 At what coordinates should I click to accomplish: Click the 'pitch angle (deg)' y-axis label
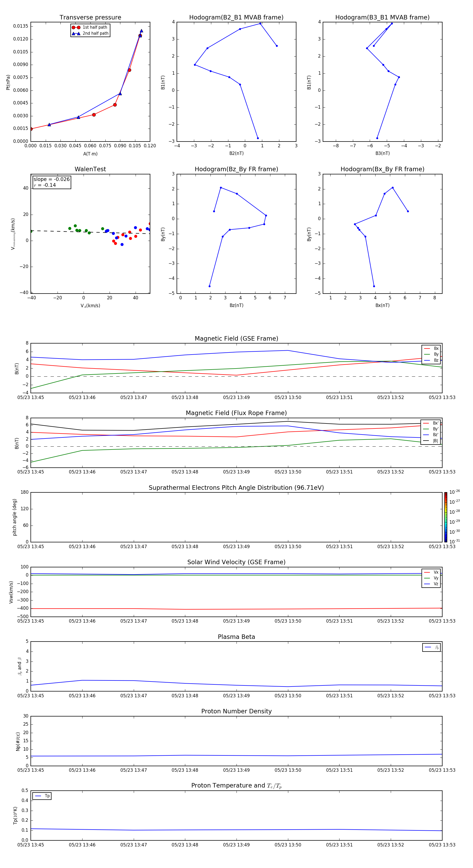point(14,517)
